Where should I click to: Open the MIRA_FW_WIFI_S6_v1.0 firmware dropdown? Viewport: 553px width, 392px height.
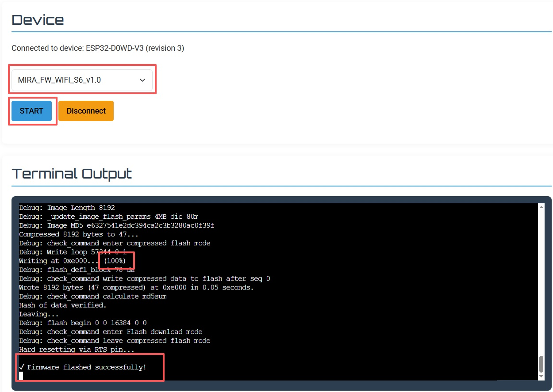click(82, 80)
